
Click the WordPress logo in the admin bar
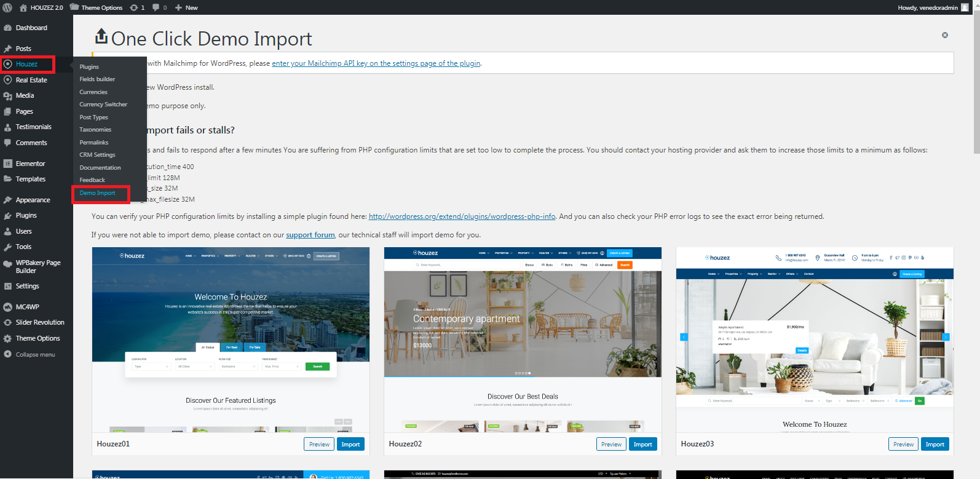(7, 7)
